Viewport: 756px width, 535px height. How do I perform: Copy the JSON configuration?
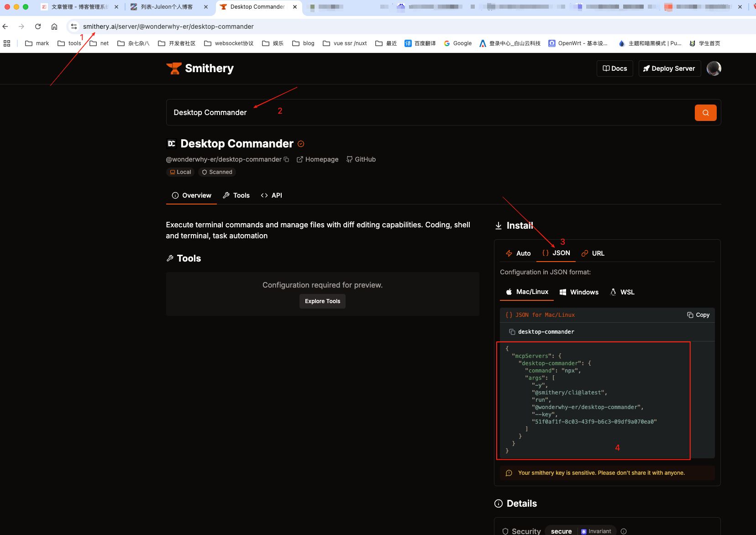click(x=698, y=315)
